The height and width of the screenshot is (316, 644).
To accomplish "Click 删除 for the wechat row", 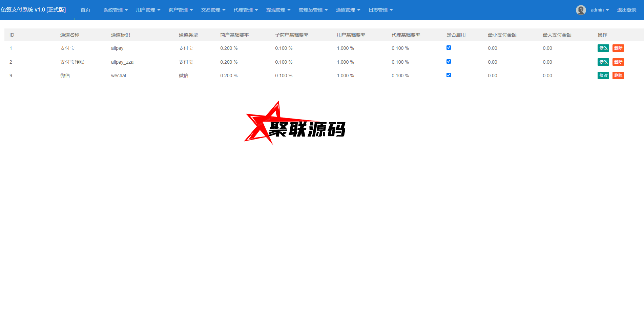I will coord(618,76).
